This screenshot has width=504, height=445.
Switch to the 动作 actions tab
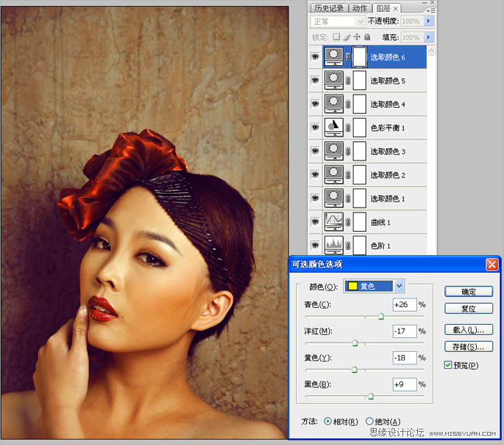click(x=360, y=7)
